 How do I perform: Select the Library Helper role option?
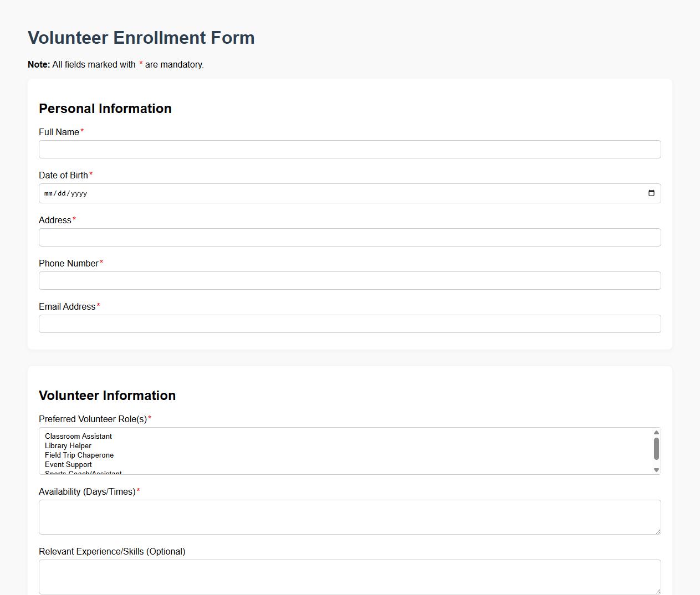pyautogui.click(x=68, y=445)
